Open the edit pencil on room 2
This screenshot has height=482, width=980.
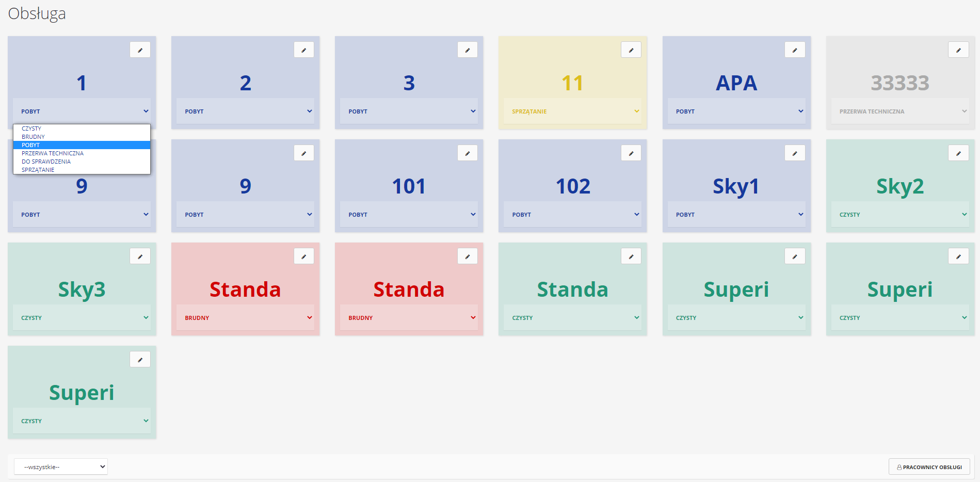click(303, 50)
